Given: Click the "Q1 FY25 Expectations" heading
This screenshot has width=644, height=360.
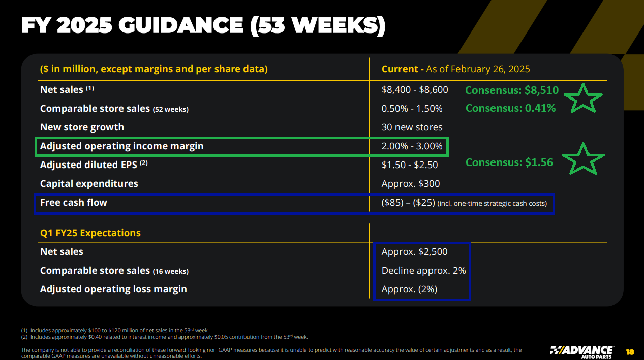Looking at the screenshot, I should pyautogui.click(x=90, y=233).
